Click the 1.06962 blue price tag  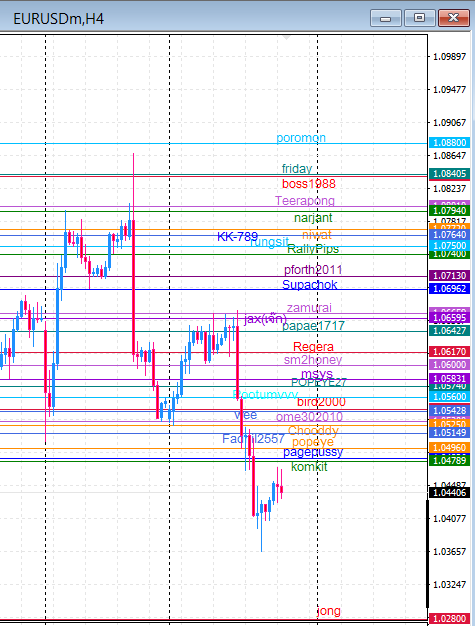(449, 289)
